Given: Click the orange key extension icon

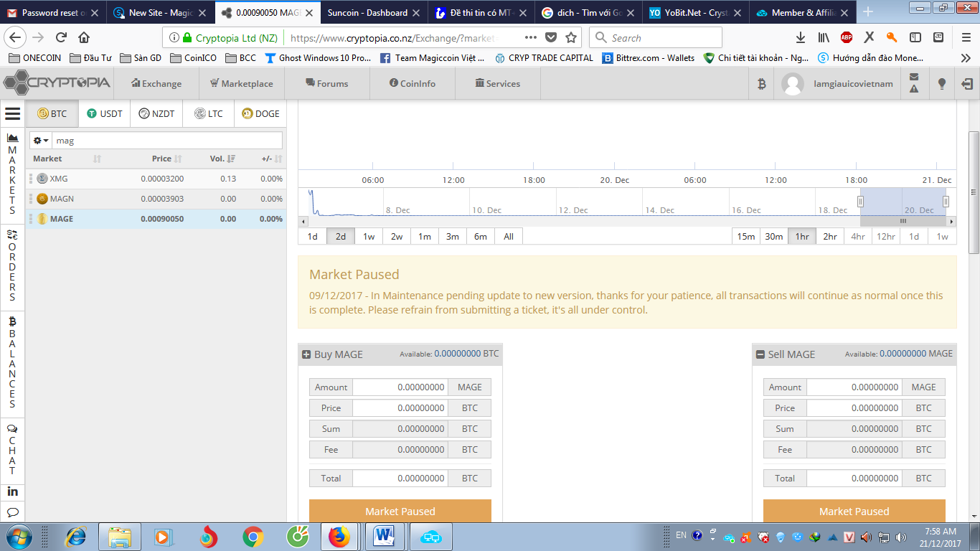Looking at the screenshot, I should 892,38.
